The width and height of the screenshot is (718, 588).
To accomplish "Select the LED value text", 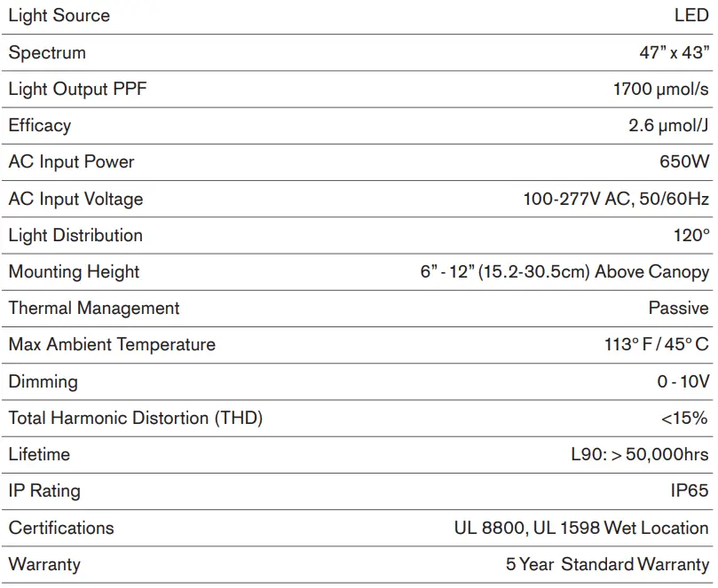I will tap(691, 16).
